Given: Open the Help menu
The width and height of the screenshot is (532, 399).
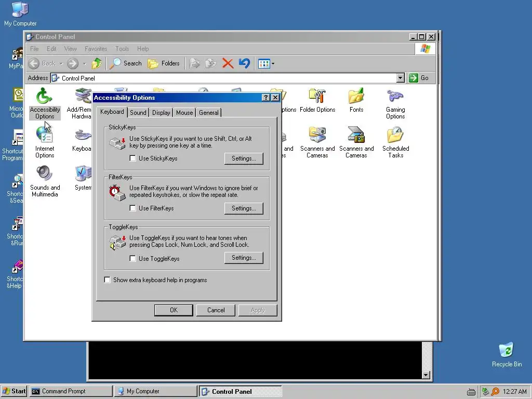Looking at the screenshot, I should point(143,49).
